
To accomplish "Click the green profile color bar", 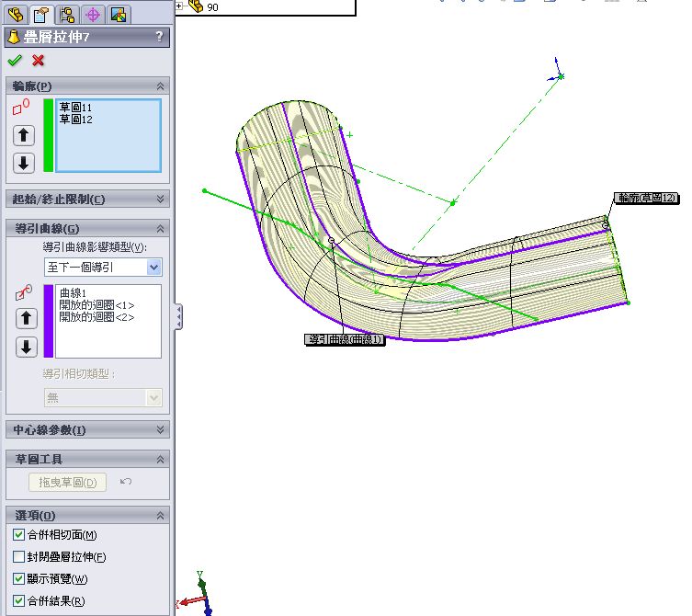I will pos(49,135).
